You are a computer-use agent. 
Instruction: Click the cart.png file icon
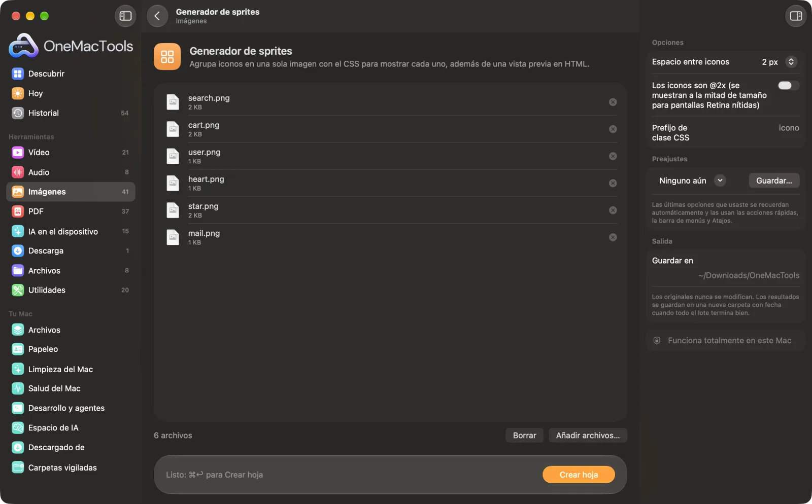tap(173, 129)
